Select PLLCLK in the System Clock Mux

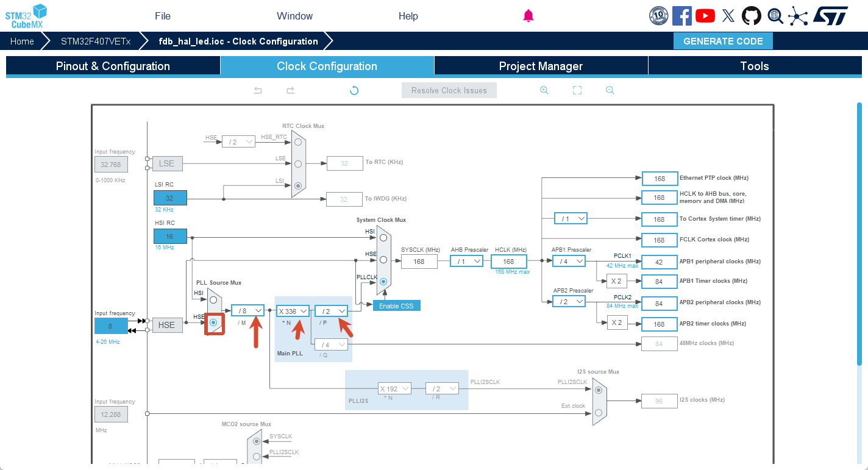(x=383, y=282)
